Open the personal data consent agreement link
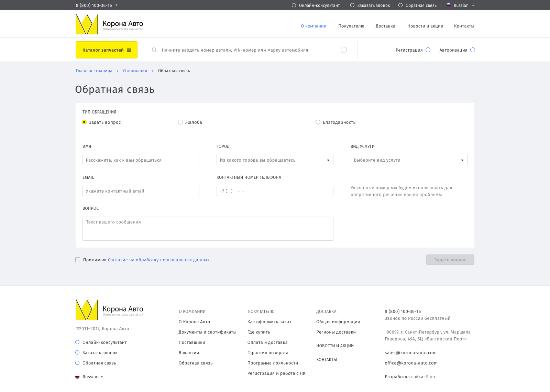This screenshot has height=392, width=550. point(158,260)
